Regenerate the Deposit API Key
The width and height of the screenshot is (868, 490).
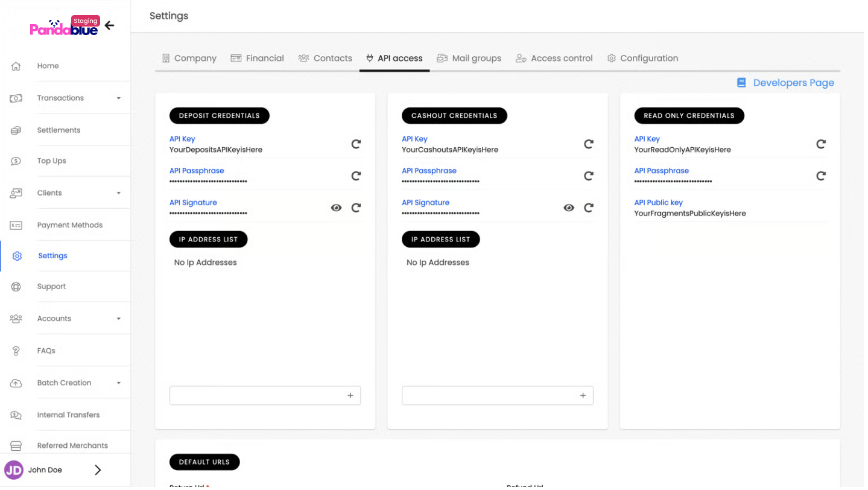[356, 144]
